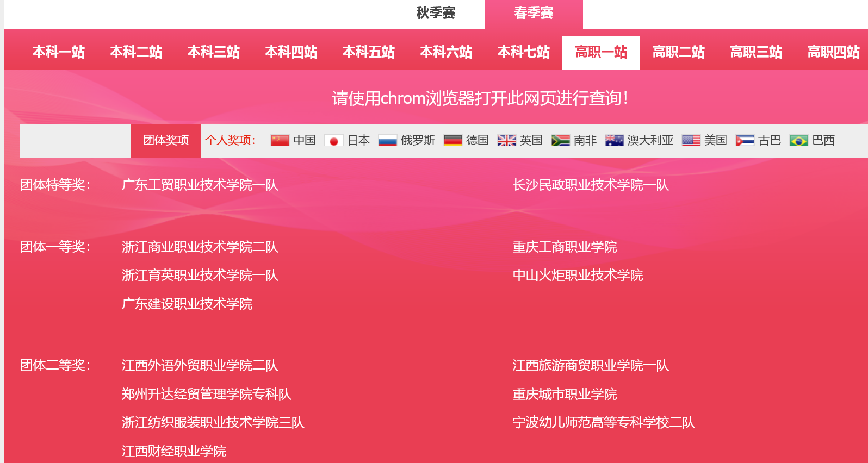The height and width of the screenshot is (463, 868).
Task: Open the 本科一站 tab
Action: [59, 52]
